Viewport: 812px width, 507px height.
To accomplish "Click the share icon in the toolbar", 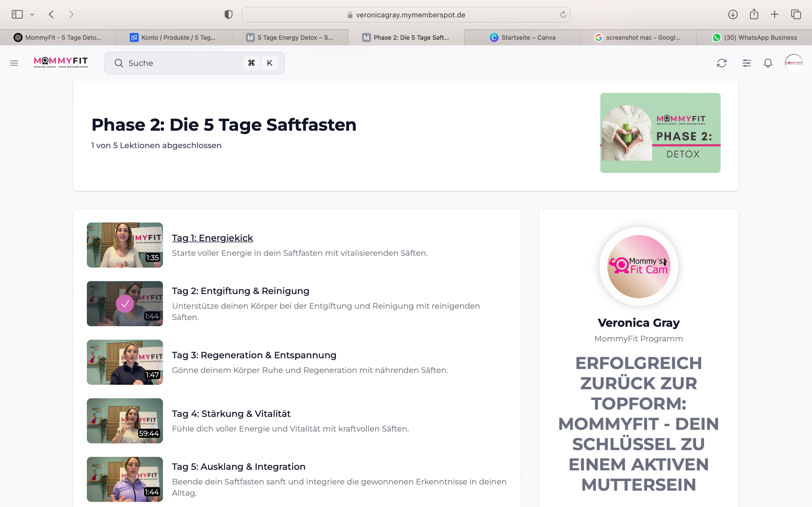I will coord(754,14).
